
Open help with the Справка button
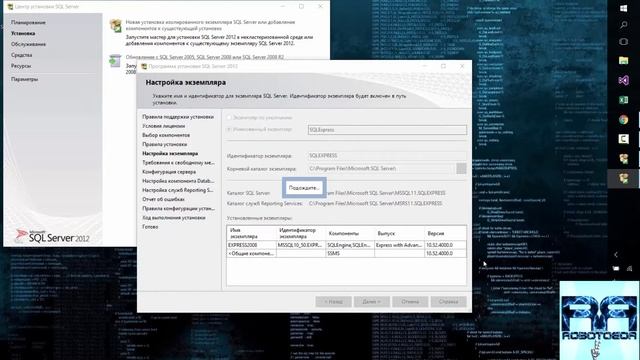pos(448,302)
